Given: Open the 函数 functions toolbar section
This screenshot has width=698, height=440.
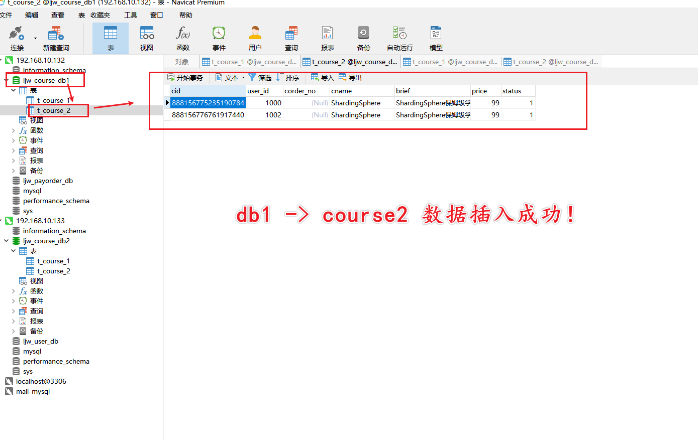Looking at the screenshot, I should click(x=183, y=38).
